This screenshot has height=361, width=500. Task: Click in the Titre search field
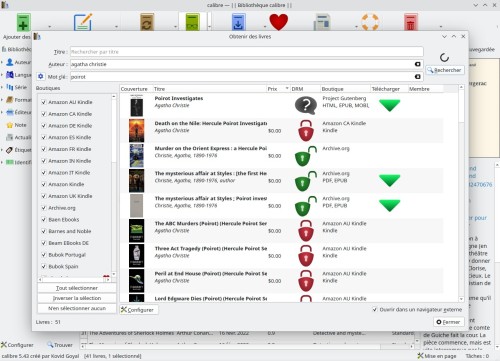click(247, 52)
